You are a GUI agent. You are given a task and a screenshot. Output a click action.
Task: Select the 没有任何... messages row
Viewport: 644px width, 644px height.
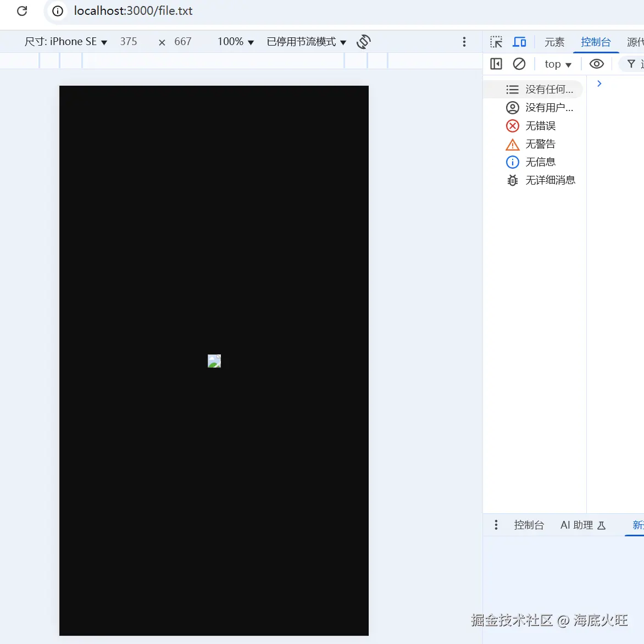click(x=533, y=89)
